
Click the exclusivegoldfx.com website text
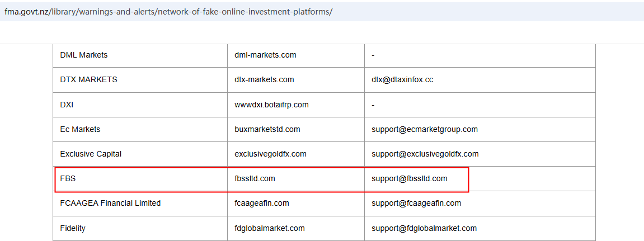(x=270, y=154)
